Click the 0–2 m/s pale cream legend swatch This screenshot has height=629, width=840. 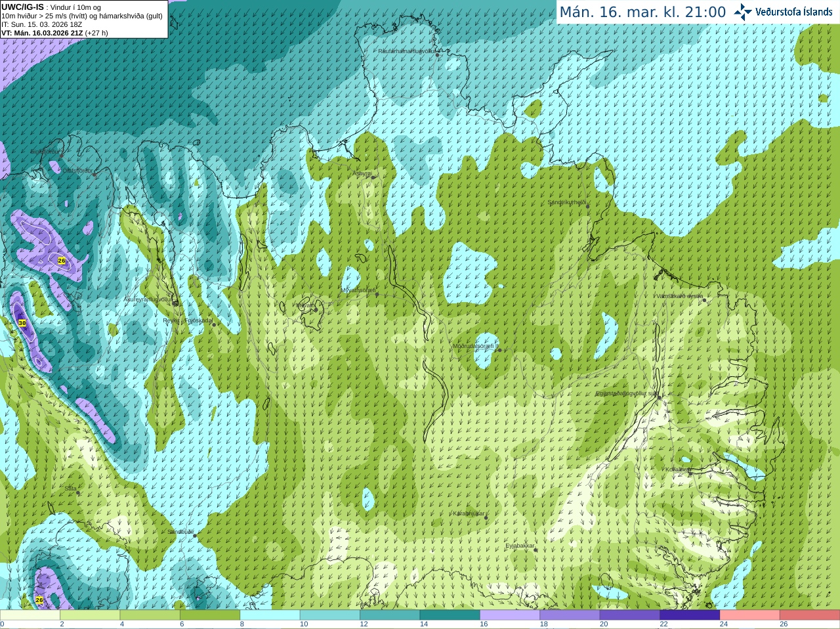coord(30,615)
